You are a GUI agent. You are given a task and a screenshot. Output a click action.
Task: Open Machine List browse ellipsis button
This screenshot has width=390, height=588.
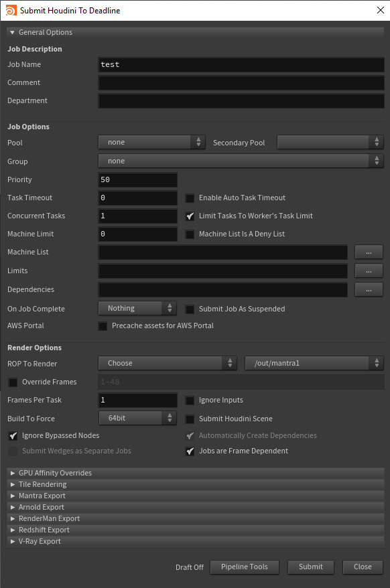pos(369,252)
